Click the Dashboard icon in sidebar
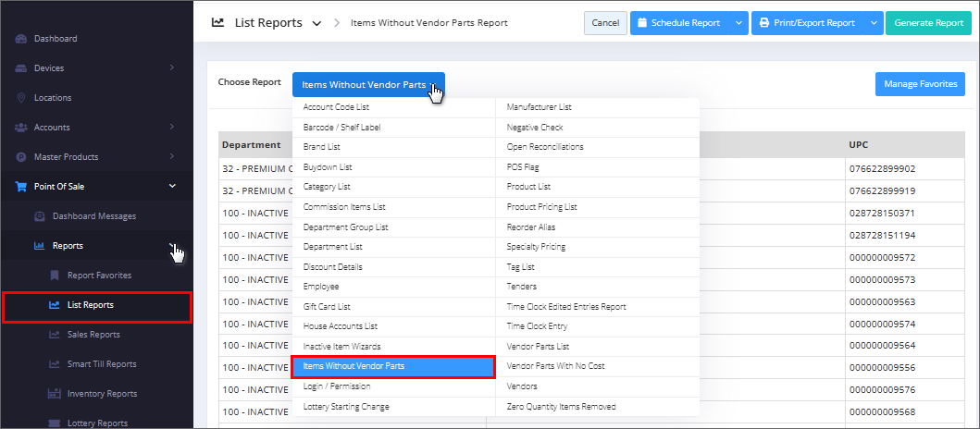The height and width of the screenshot is (429, 980). (x=21, y=39)
